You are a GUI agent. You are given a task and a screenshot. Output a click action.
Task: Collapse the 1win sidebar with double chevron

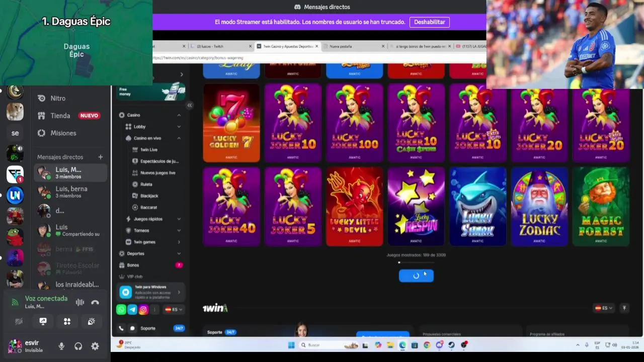[x=190, y=105]
